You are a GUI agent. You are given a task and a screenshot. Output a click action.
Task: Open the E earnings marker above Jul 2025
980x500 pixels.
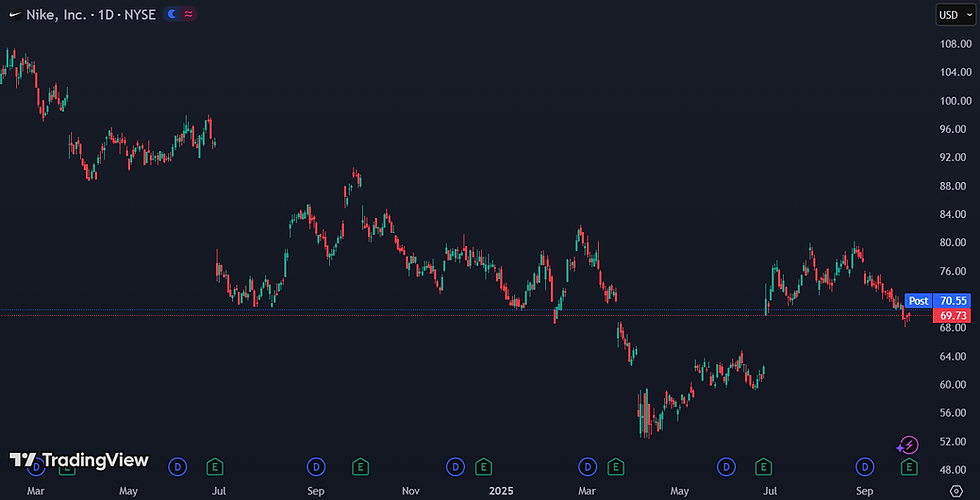coord(763,466)
